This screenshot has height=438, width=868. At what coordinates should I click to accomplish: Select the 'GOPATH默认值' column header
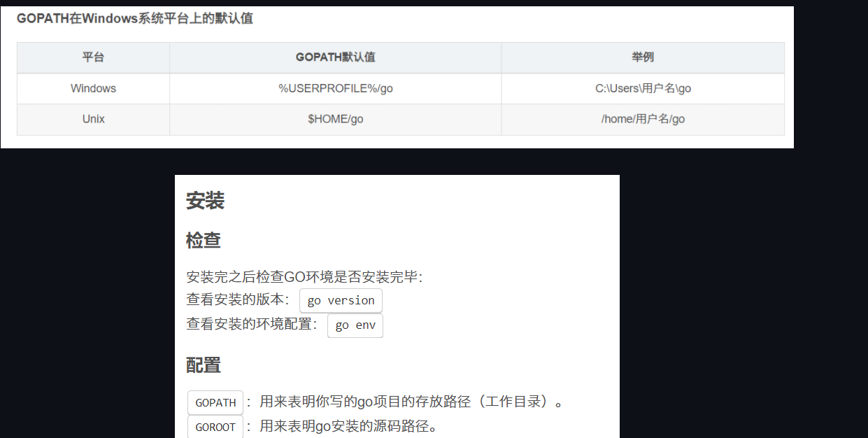pyautogui.click(x=335, y=57)
